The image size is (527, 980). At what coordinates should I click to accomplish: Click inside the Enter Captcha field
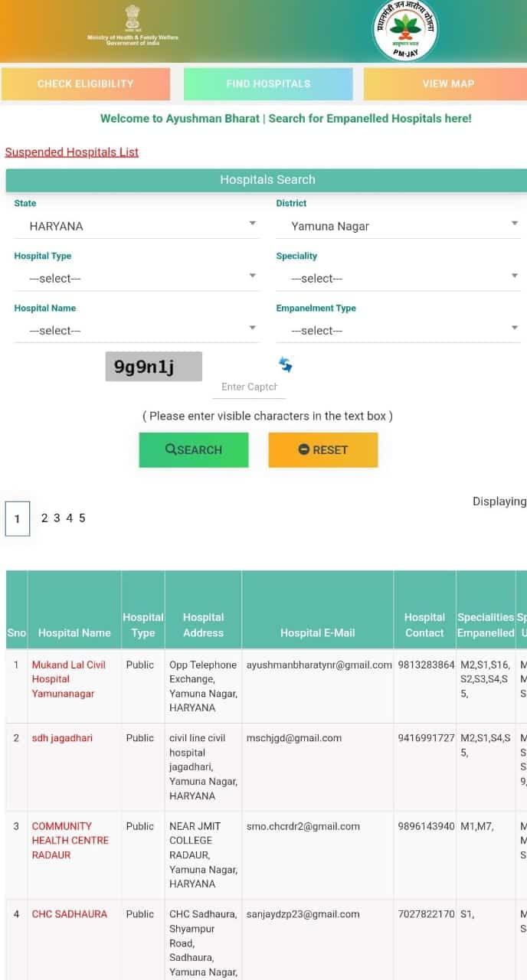[x=249, y=387]
